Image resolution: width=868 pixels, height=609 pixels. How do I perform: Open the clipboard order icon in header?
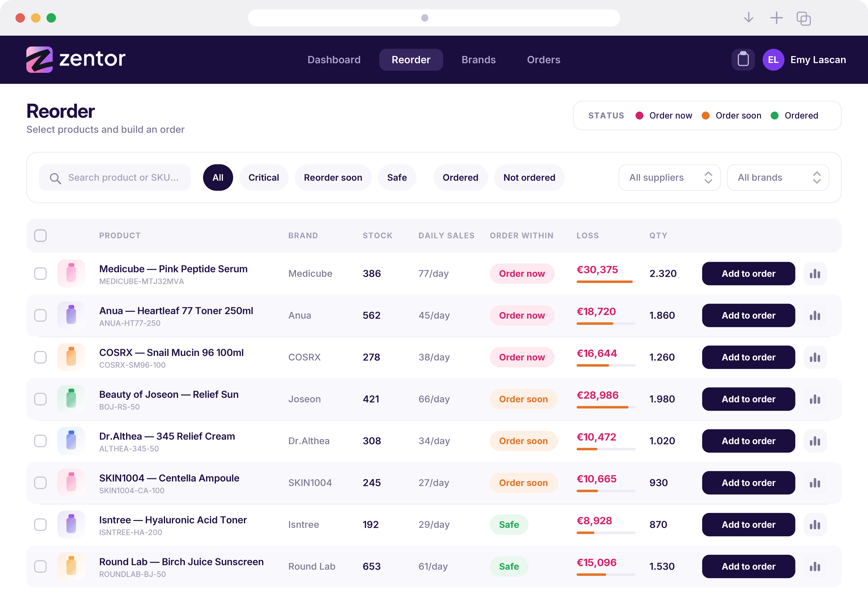743,59
